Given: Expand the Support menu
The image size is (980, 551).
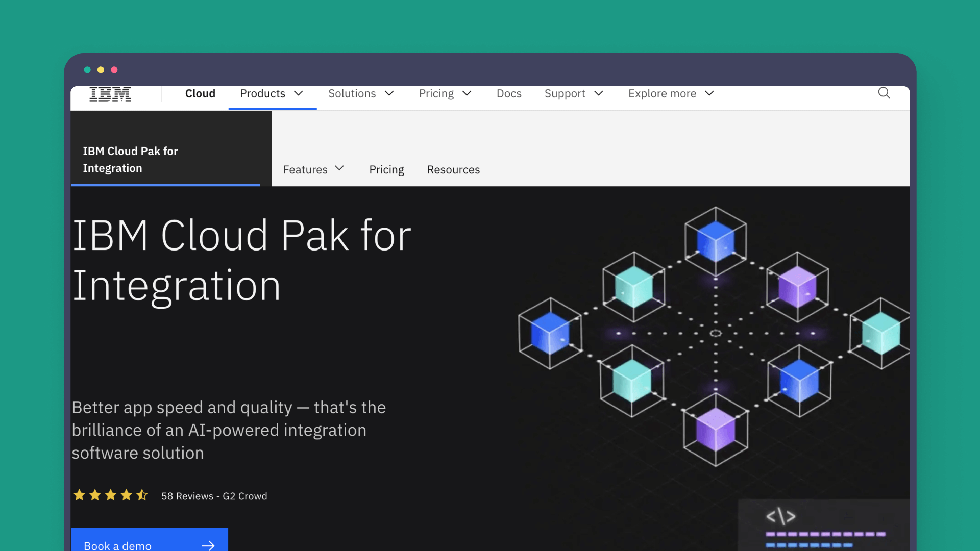Looking at the screenshot, I should point(574,94).
